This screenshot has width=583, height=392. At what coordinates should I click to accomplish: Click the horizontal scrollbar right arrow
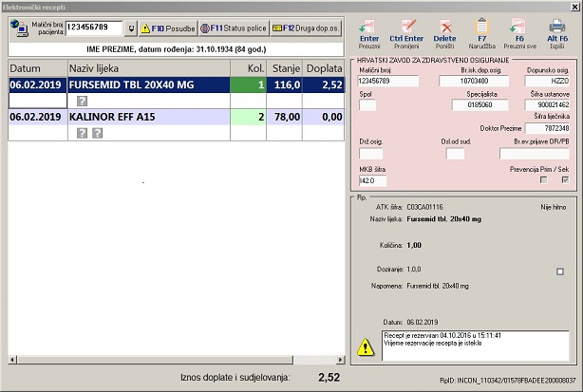(x=340, y=360)
